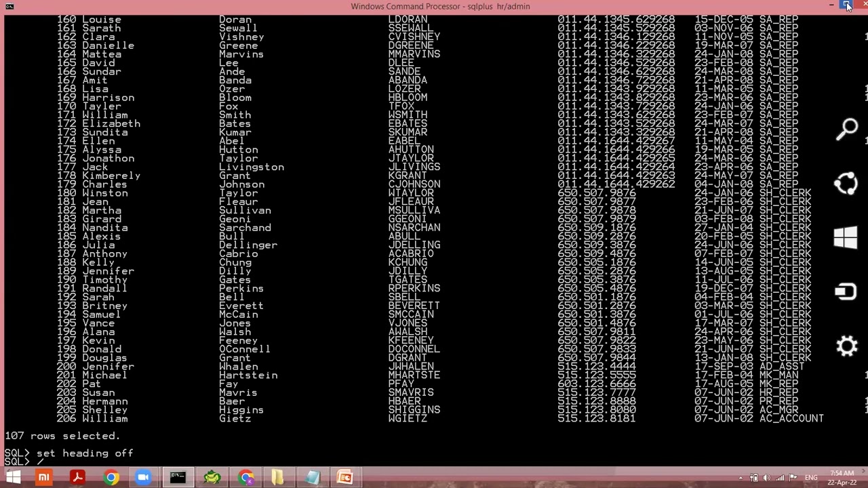The image size is (868, 488).
Task: Click last name 'Sullivan' in row 182
Action: tap(245, 210)
